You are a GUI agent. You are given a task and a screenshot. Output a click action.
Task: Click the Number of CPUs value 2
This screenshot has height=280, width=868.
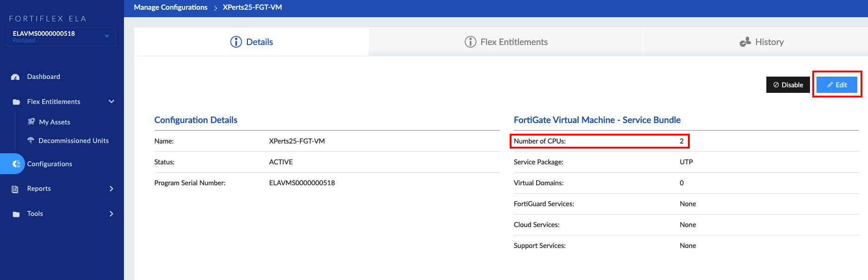pyautogui.click(x=681, y=141)
